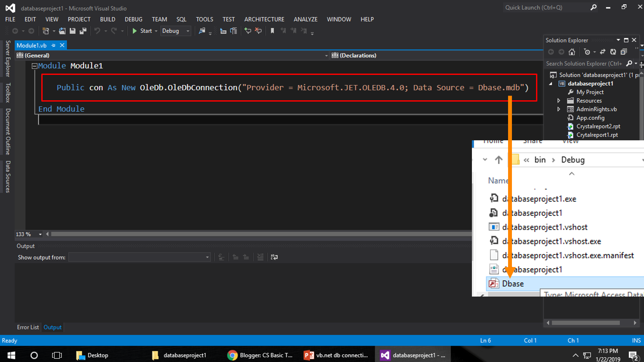This screenshot has height=362, width=644.
Task: Open the editor zoom level dropdown
Action: (40, 235)
